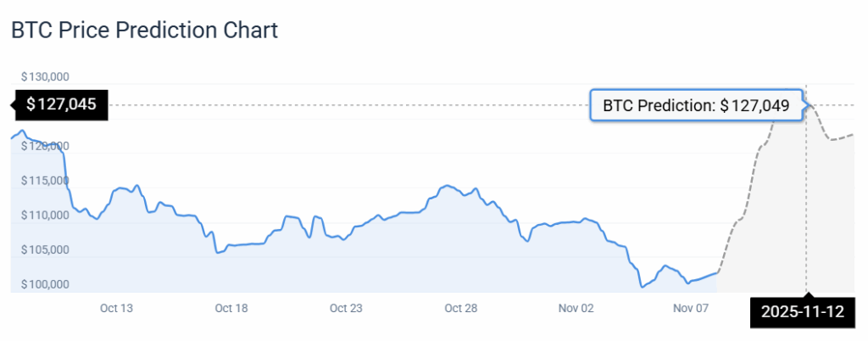Click the $105,000 y-axis label
Viewport: 868px width, 341px height.
pyautogui.click(x=45, y=250)
